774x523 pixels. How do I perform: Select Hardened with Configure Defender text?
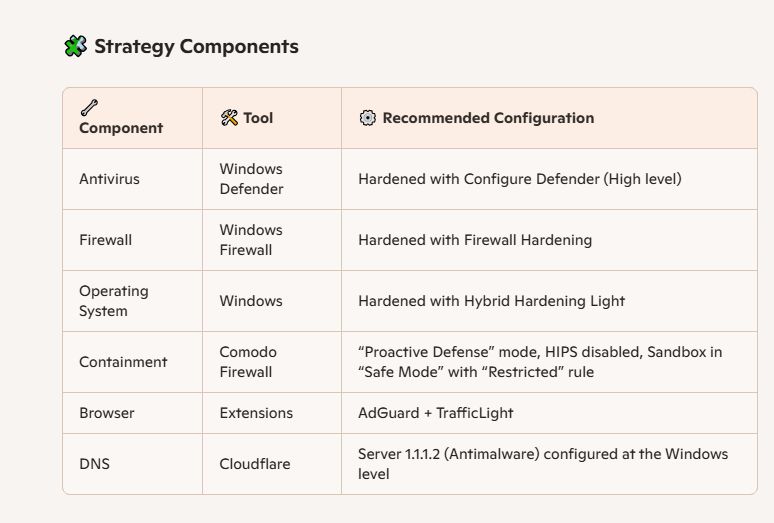click(x=520, y=179)
